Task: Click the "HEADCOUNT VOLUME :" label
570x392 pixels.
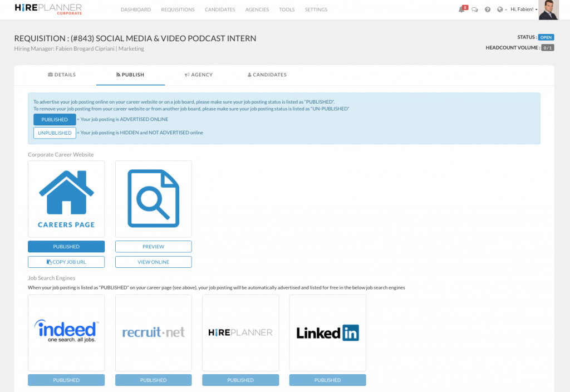Action: coord(513,48)
